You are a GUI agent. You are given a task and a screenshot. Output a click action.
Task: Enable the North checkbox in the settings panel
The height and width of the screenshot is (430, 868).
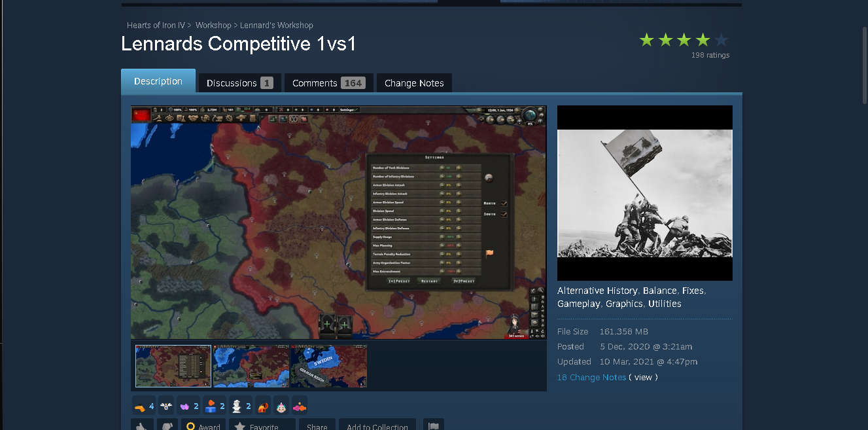tap(504, 203)
